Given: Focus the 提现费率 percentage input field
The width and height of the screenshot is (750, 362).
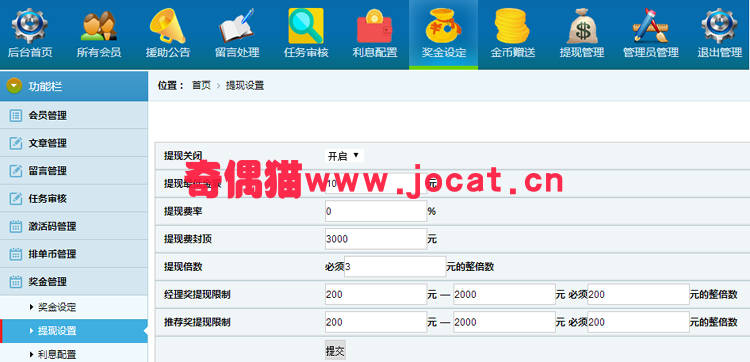Looking at the screenshot, I should click(376, 211).
